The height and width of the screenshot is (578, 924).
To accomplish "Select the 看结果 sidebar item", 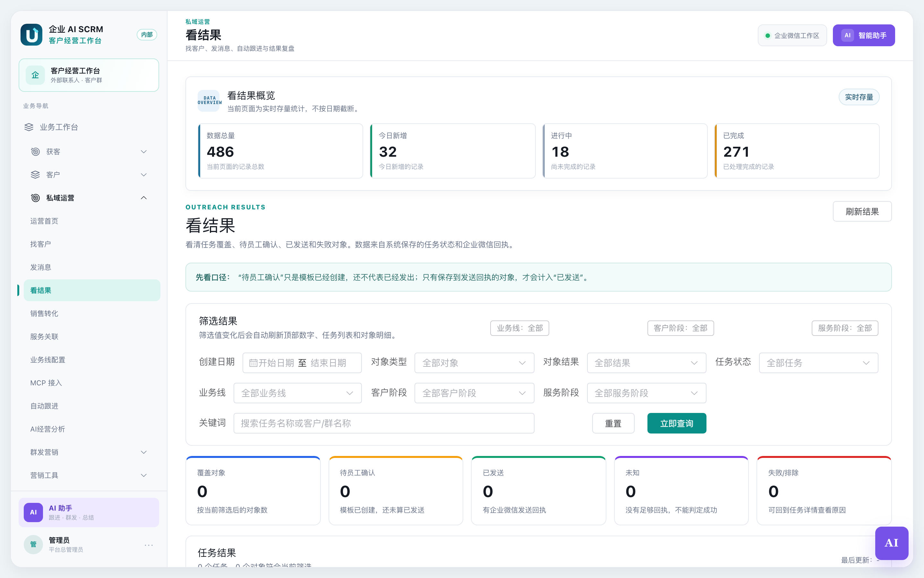I will point(92,290).
